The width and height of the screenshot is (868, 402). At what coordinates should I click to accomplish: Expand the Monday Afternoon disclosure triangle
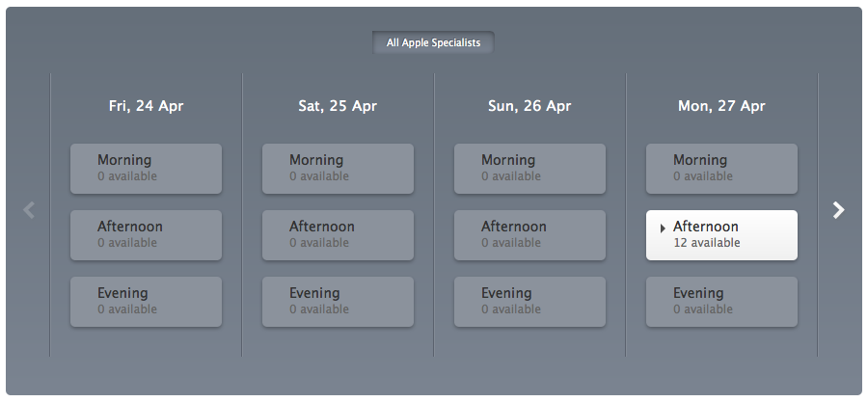click(663, 228)
